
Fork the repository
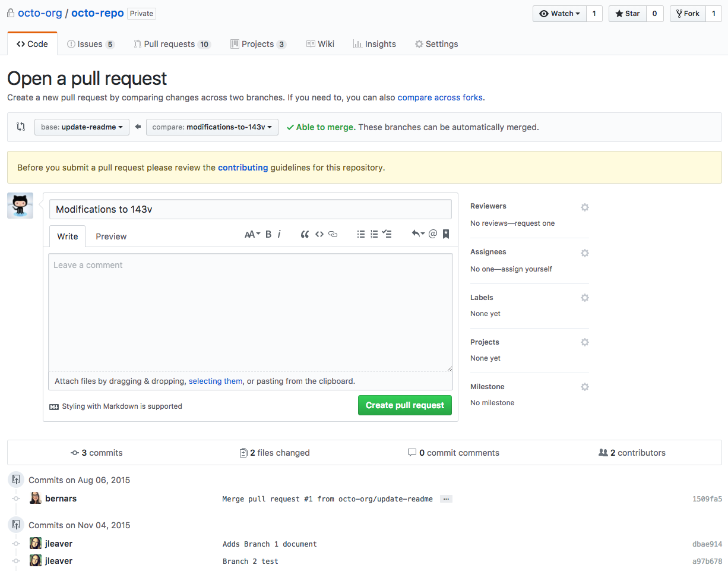[x=688, y=14]
